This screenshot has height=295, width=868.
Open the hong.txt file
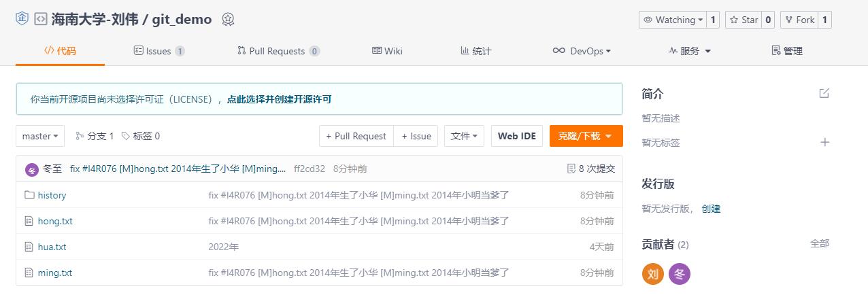tap(55, 221)
